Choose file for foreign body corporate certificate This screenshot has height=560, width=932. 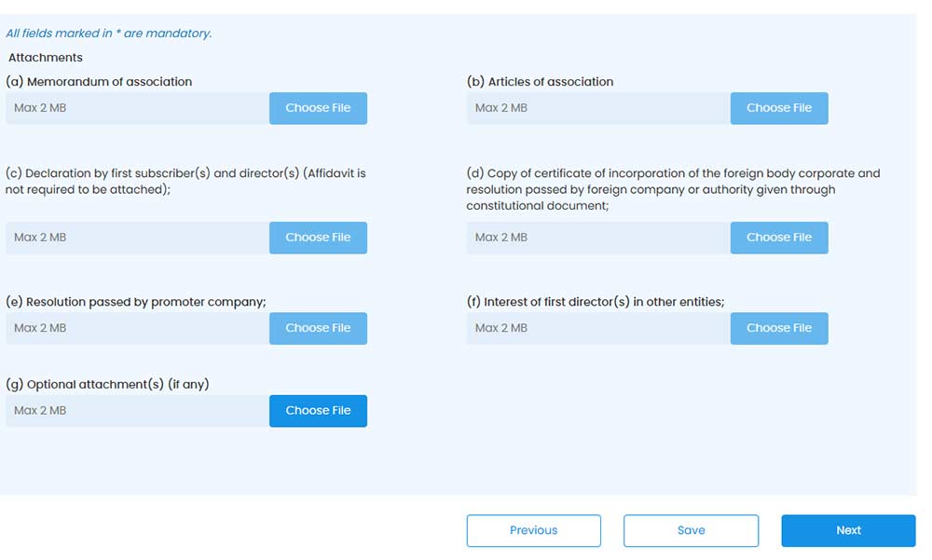(x=778, y=238)
